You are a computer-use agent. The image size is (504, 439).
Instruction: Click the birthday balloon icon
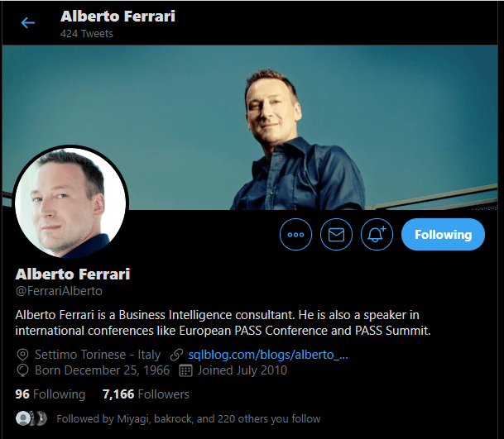22,370
